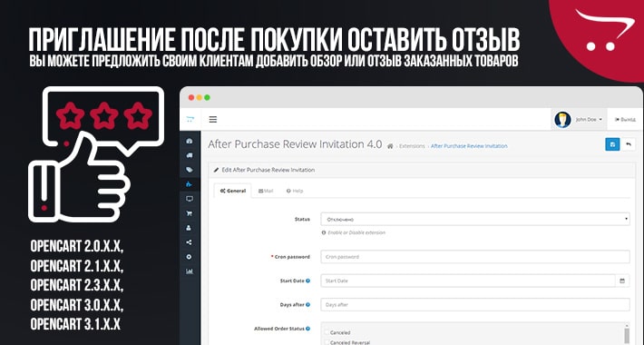Click the After Purchase Review Invitation breadcrumb
Viewport: 644px width, 345px height.
click(x=469, y=146)
